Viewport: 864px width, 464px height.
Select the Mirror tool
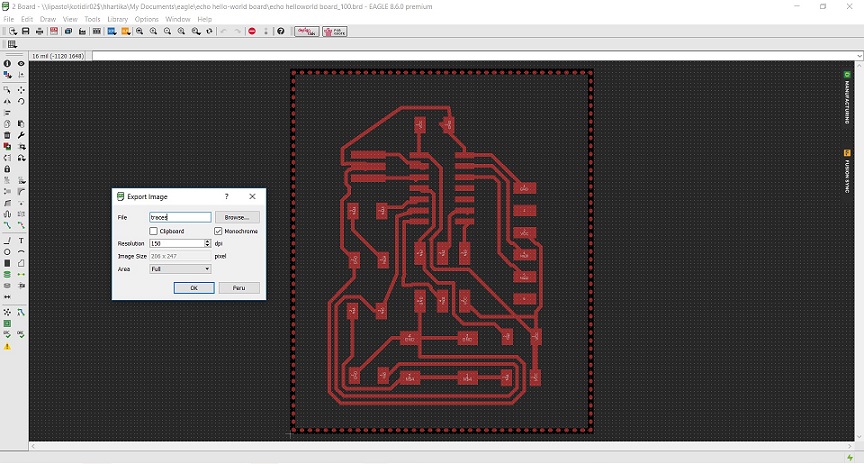(7, 101)
